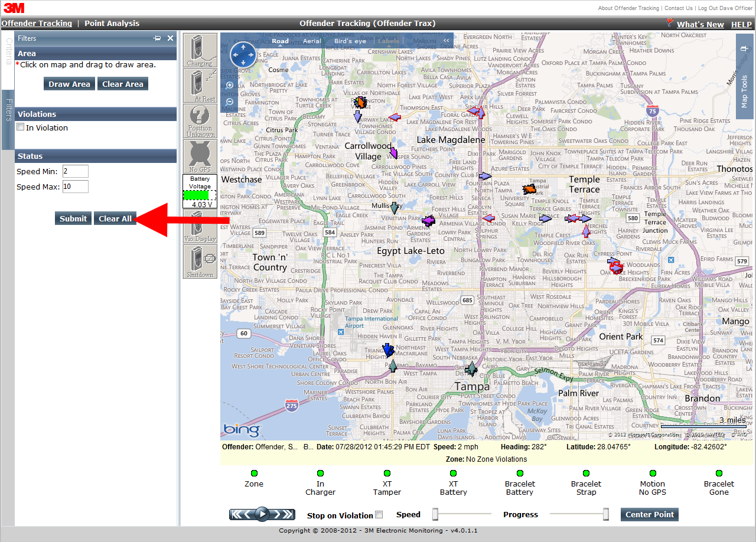This screenshot has height=542, width=756.
Task: Click the Progress slider handle
Action: click(x=605, y=514)
